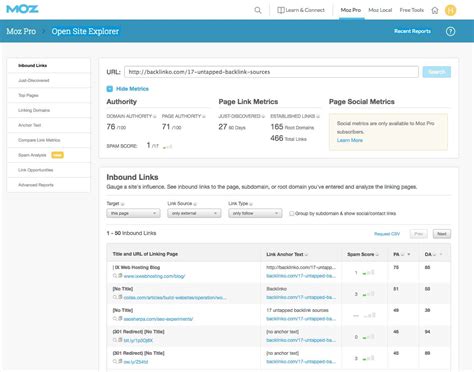Open the bit.ly shortened link
The image size is (474, 372).
(138, 340)
